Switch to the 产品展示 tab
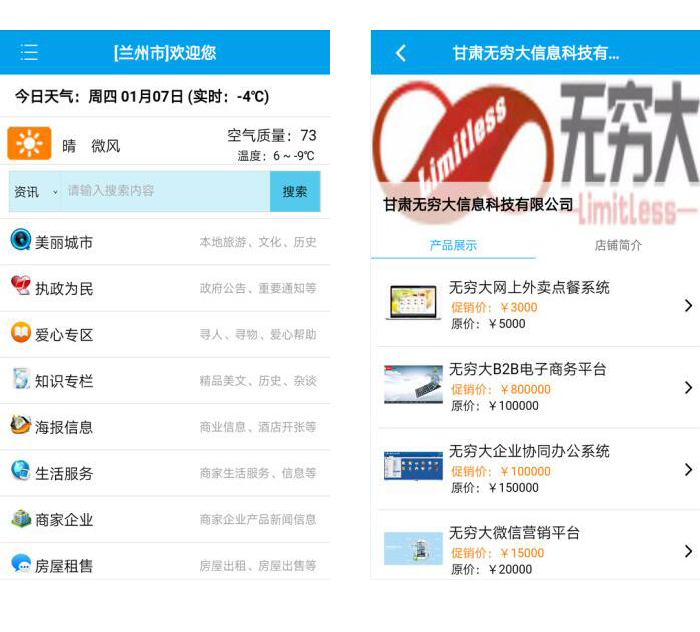The height and width of the screenshot is (632, 700). [453, 245]
